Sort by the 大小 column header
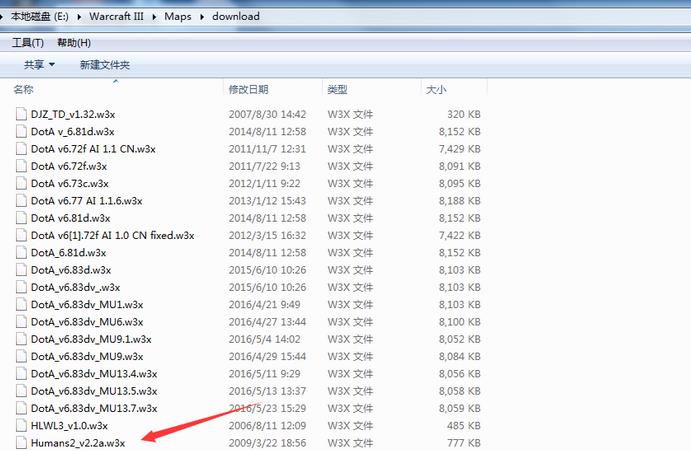 [x=436, y=89]
